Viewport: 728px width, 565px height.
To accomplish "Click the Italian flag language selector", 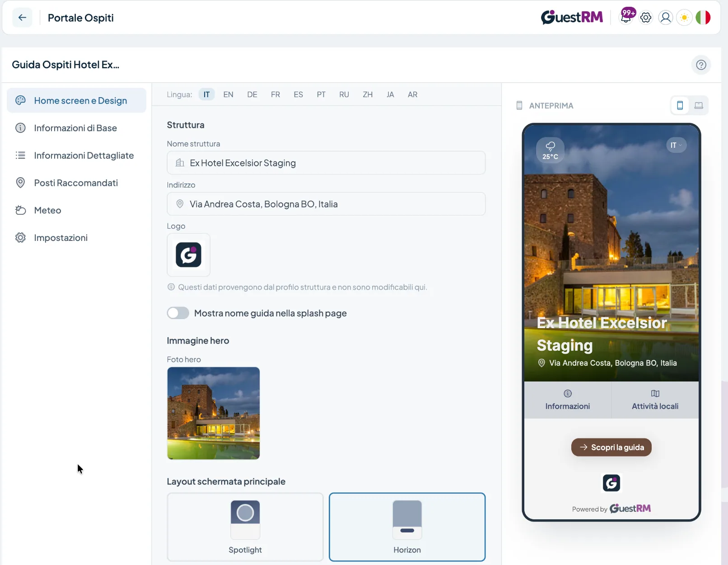I will coord(703,18).
